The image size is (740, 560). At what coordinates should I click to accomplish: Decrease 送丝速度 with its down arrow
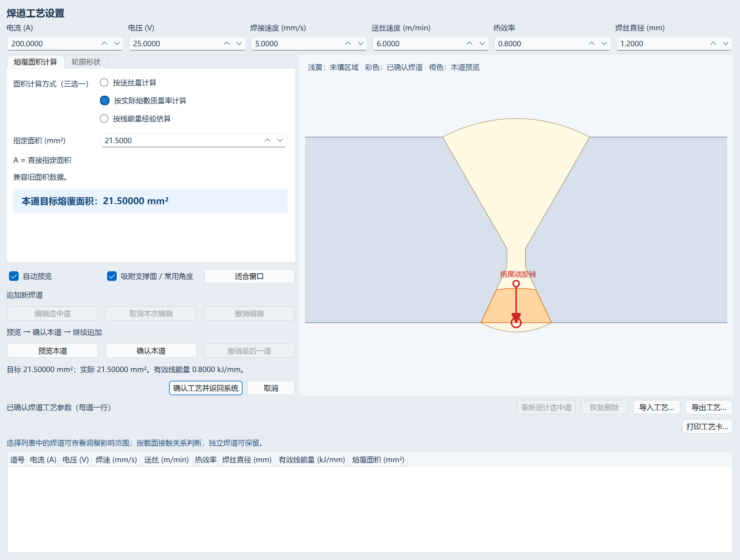pyautogui.click(x=482, y=44)
